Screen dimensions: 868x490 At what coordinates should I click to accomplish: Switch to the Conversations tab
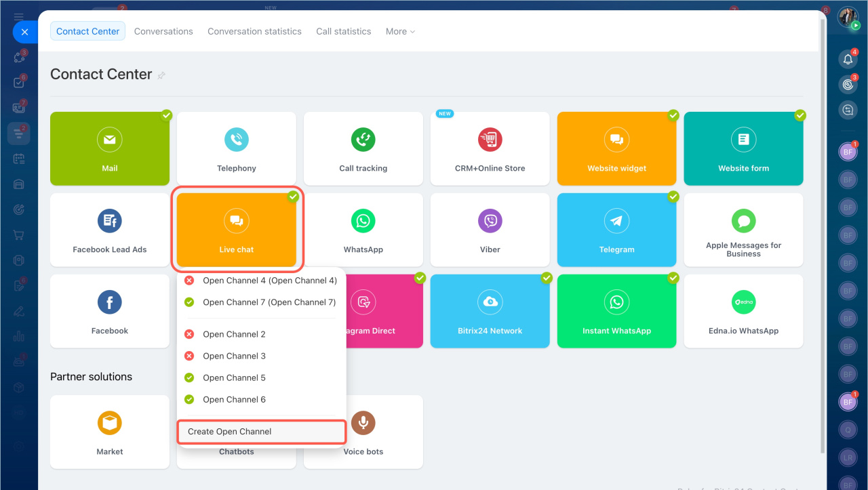tap(163, 31)
